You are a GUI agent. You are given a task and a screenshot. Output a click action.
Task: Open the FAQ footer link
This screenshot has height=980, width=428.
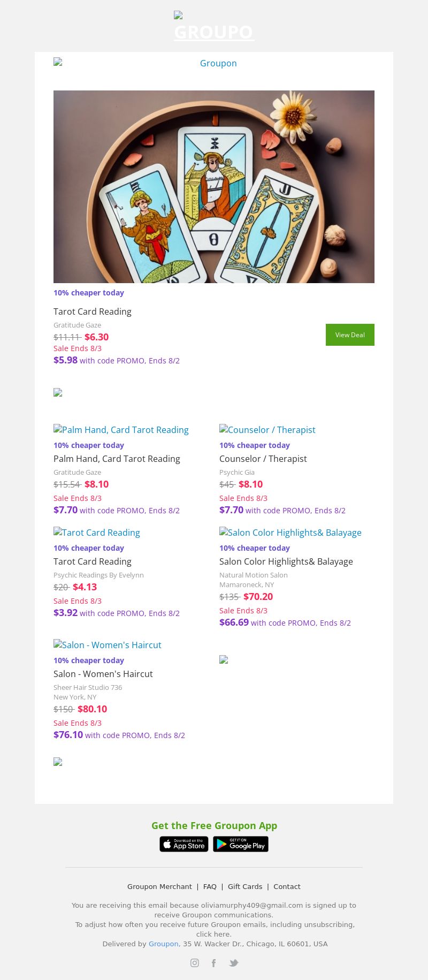[x=210, y=886]
